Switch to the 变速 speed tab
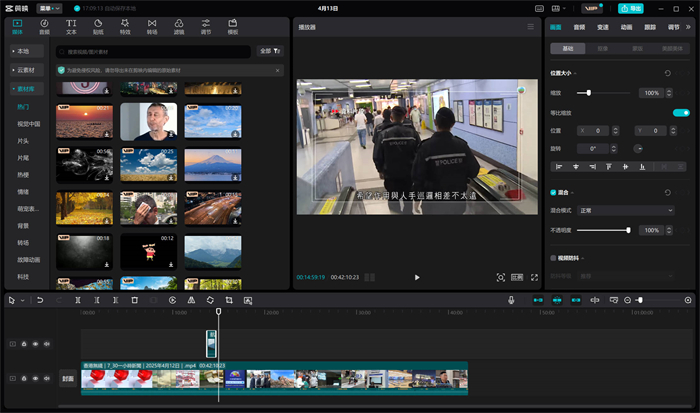The width and height of the screenshot is (700, 413). [x=603, y=27]
